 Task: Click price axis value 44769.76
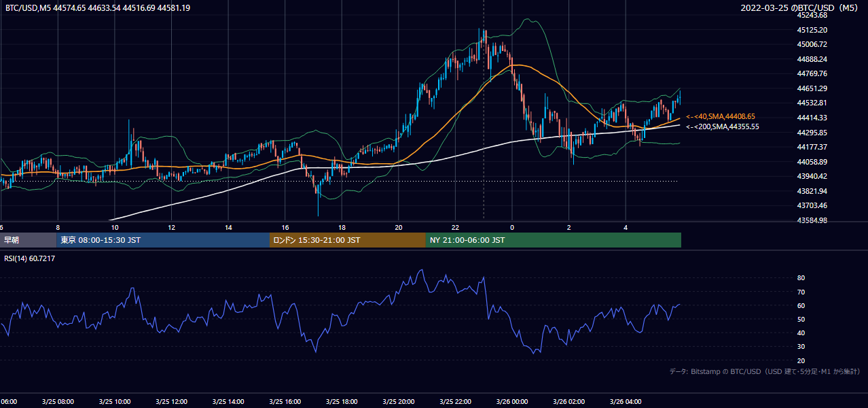click(812, 73)
